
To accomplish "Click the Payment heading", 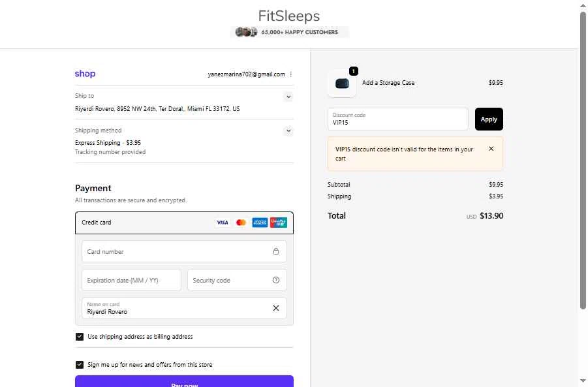I will click(x=93, y=188).
